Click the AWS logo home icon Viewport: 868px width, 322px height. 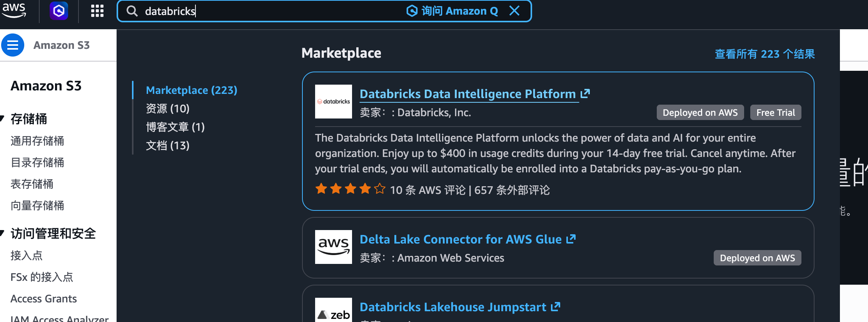14,10
